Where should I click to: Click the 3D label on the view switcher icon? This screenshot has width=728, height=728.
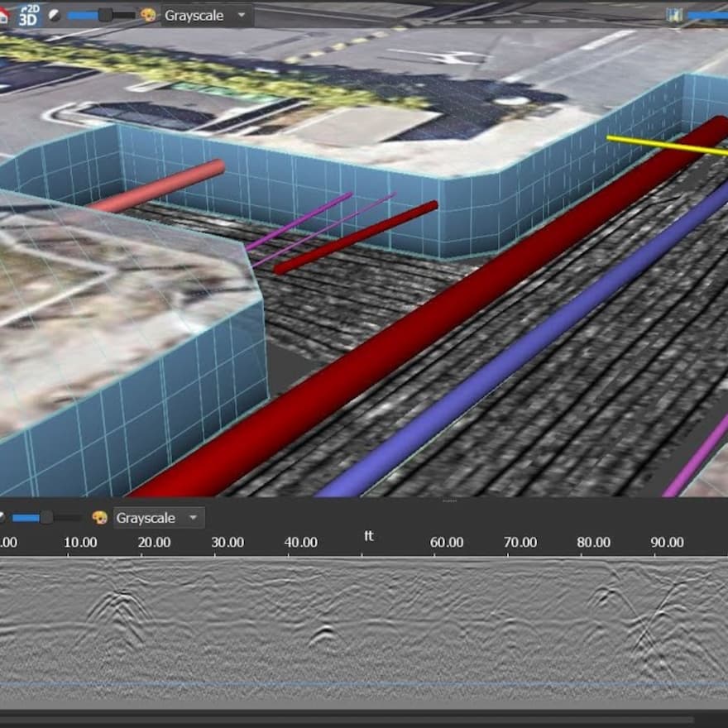pyautogui.click(x=28, y=18)
